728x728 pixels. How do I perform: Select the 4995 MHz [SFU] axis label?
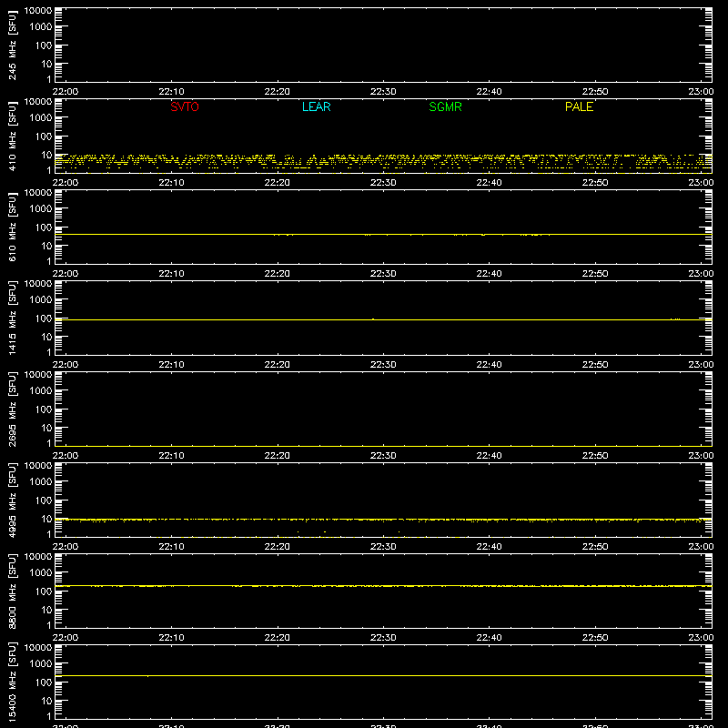12,500
